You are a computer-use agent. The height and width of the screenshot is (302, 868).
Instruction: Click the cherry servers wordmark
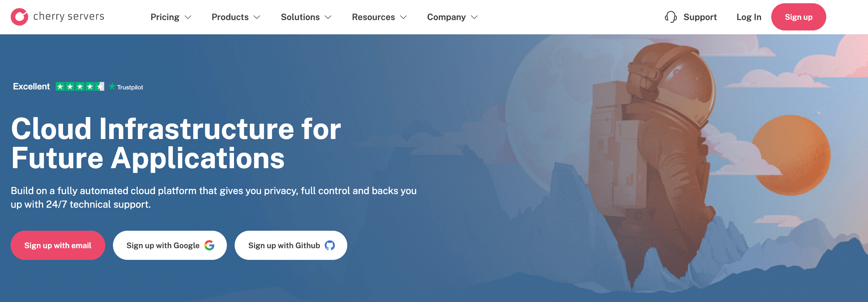69,16
